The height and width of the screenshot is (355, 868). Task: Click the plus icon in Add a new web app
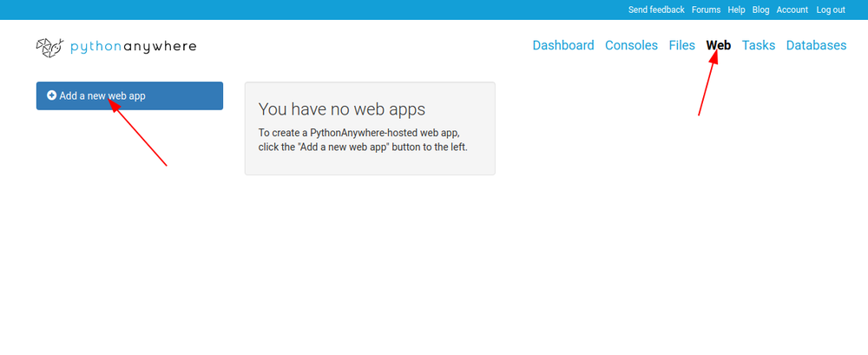51,95
